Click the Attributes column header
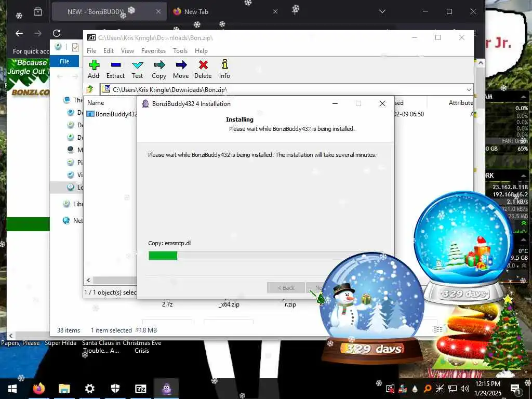The width and height of the screenshot is (532, 399). (460, 103)
